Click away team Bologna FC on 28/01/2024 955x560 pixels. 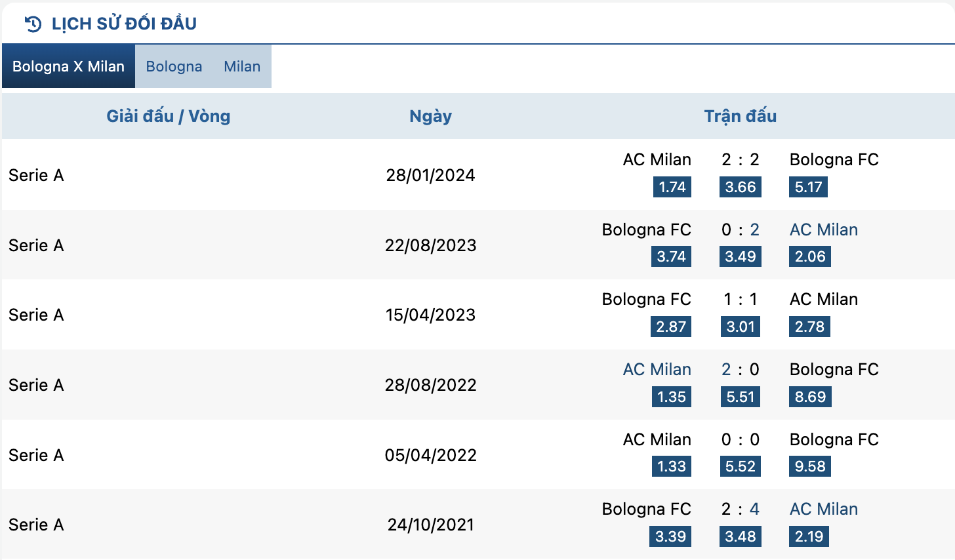(x=834, y=159)
